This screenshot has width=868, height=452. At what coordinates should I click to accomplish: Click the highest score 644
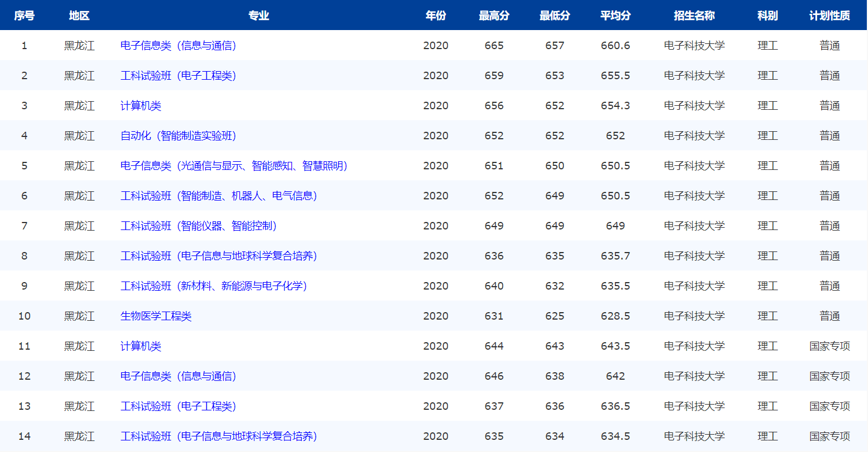tap(494, 346)
